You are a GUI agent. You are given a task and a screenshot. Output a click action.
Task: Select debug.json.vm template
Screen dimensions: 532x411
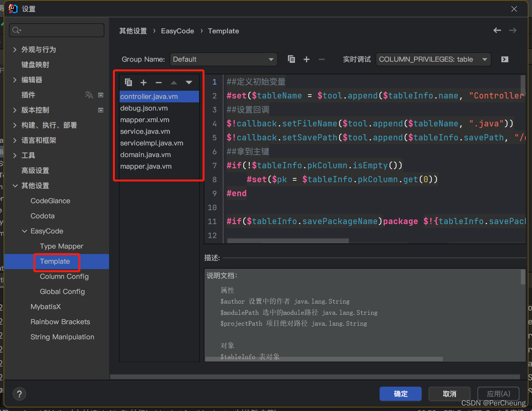pos(159,108)
